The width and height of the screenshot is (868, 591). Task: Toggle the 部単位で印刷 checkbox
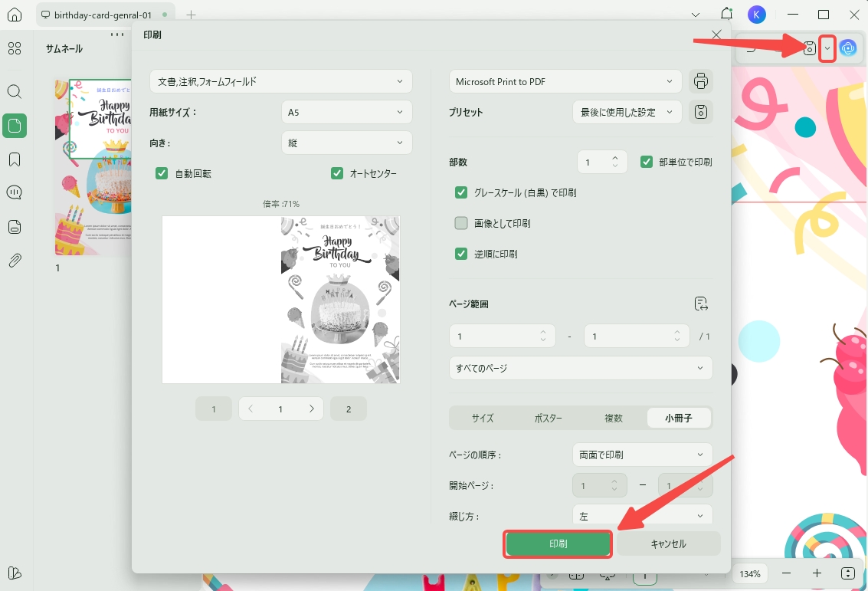click(x=646, y=162)
